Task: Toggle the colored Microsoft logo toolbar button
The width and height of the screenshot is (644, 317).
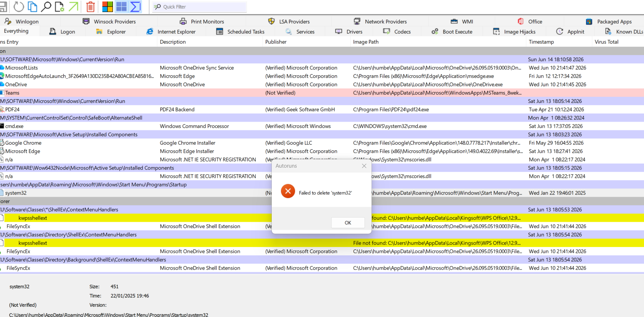Action: [x=108, y=7]
